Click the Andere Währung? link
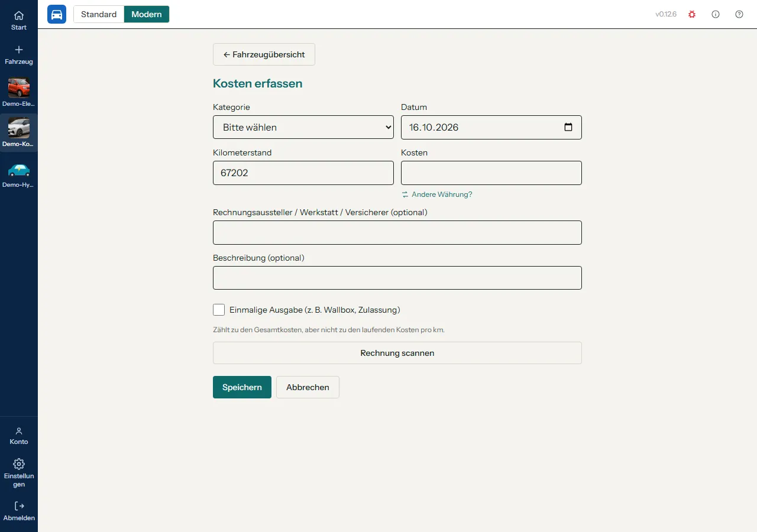Viewport: 757px width, 532px height. coord(437,194)
